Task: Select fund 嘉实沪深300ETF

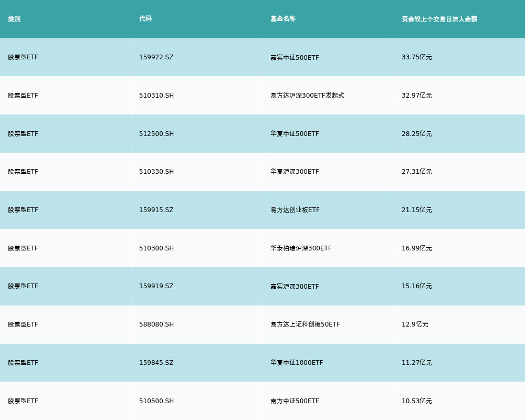Action: coord(295,286)
